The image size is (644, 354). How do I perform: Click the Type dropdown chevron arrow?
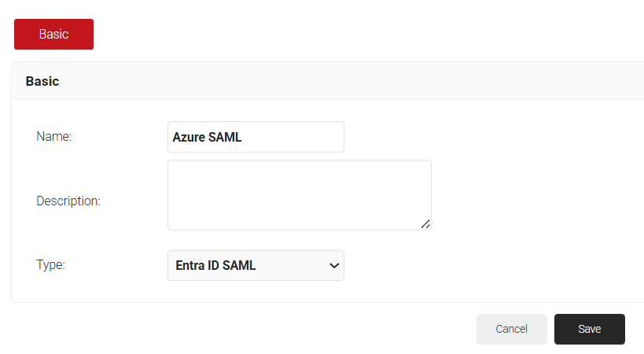pyautogui.click(x=334, y=266)
